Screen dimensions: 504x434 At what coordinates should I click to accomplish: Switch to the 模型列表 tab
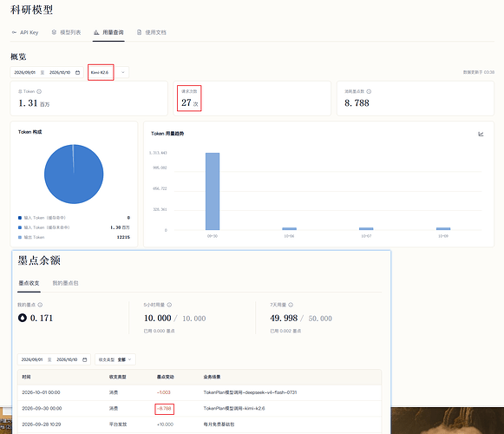click(66, 32)
